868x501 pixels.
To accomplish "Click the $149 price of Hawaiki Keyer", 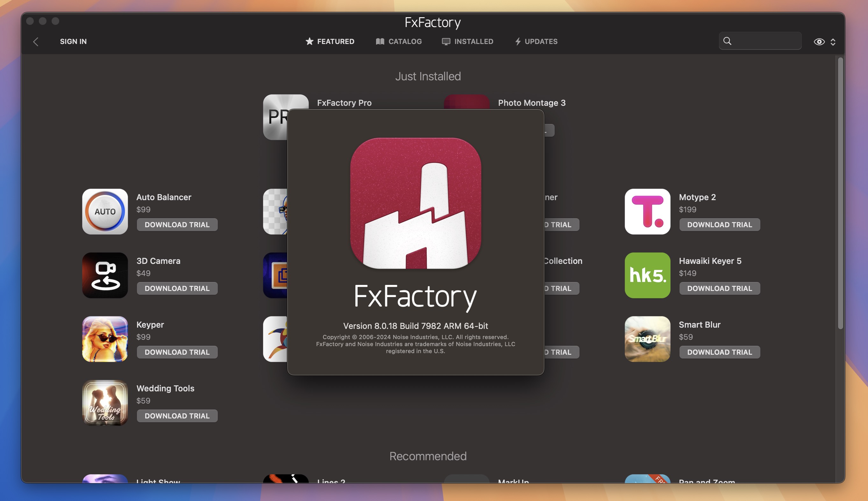I will [687, 273].
